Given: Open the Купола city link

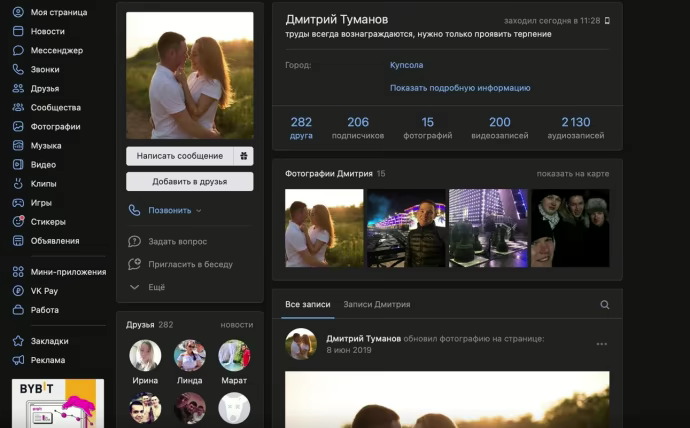Looking at the screenshot, I should tap(406, 65).
